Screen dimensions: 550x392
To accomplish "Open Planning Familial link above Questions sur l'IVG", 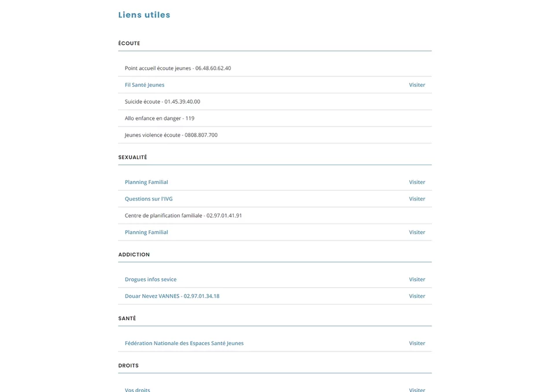I will [x=146, y=182].
